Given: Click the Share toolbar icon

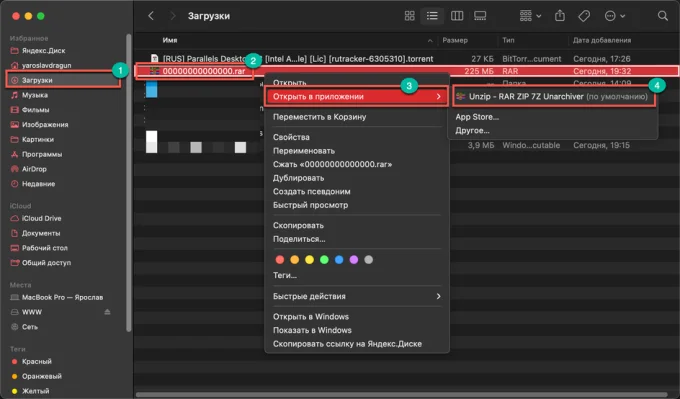Looking at the screenshot, I should point(560,16).
